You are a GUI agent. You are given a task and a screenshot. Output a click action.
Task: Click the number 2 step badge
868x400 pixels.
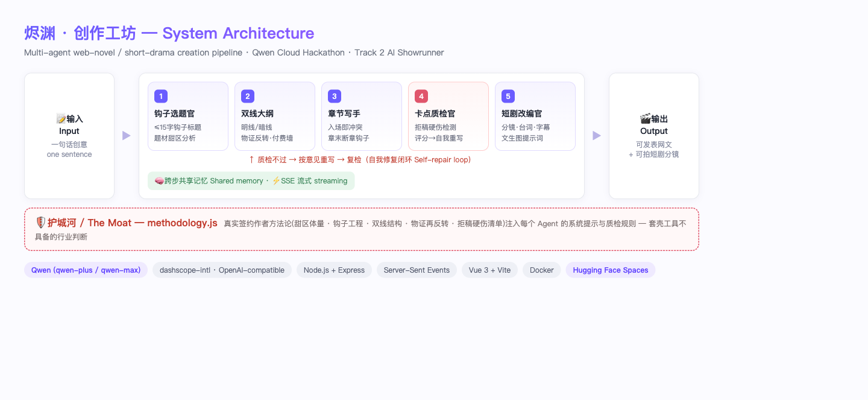tap(248, 96)
